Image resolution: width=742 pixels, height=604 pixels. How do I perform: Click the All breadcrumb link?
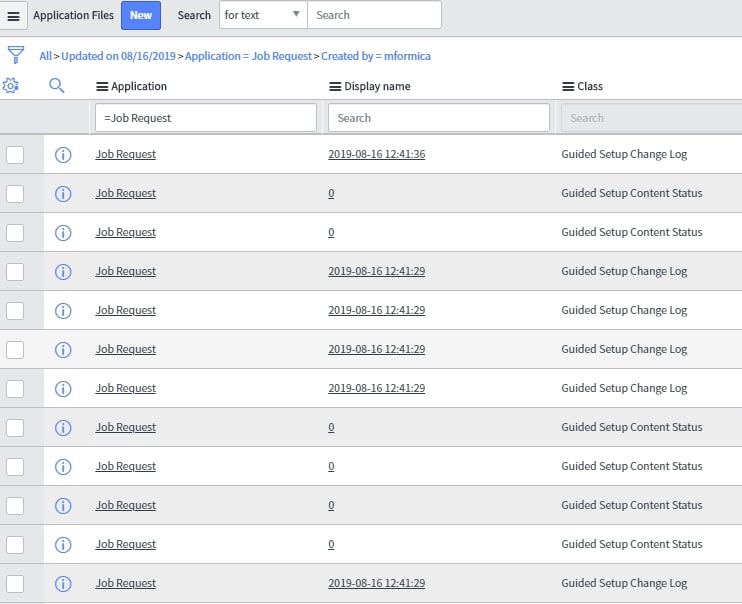(x=45, y=56)
